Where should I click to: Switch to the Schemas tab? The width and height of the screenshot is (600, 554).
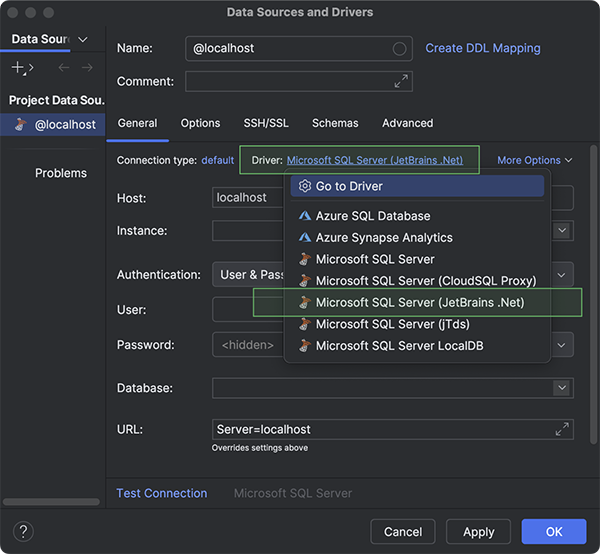[335, 123]
